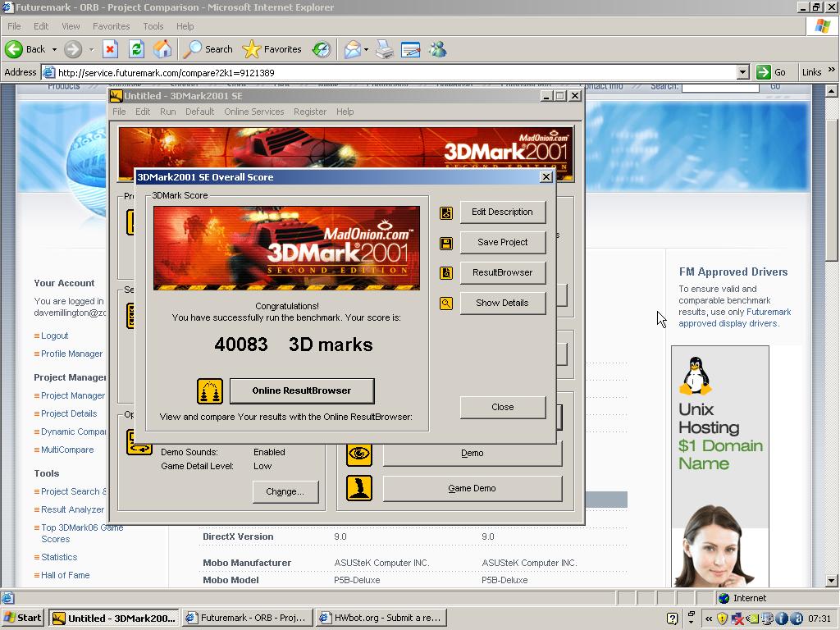Open the Profile Manager link
Viewport: 840px width, 630px height.
coord(72,354)
